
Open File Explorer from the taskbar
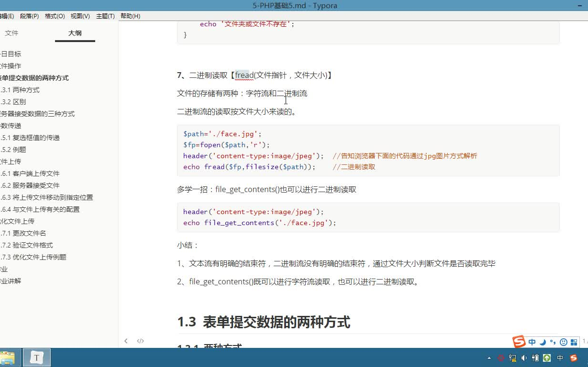click(x=9, y=357)
